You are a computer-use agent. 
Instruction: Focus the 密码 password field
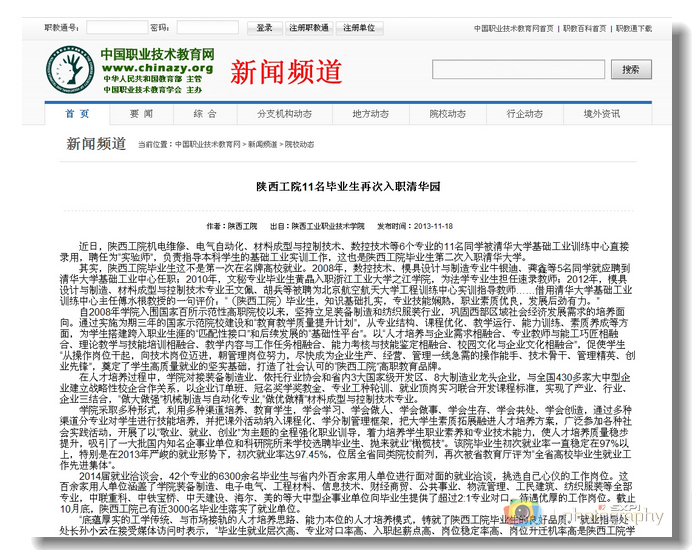pos(208,29)
